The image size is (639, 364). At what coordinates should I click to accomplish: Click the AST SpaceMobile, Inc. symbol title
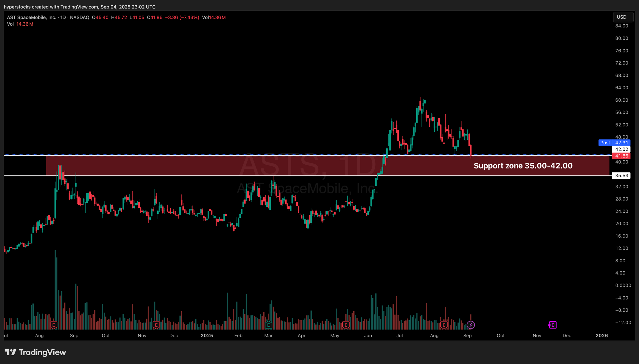32,17
